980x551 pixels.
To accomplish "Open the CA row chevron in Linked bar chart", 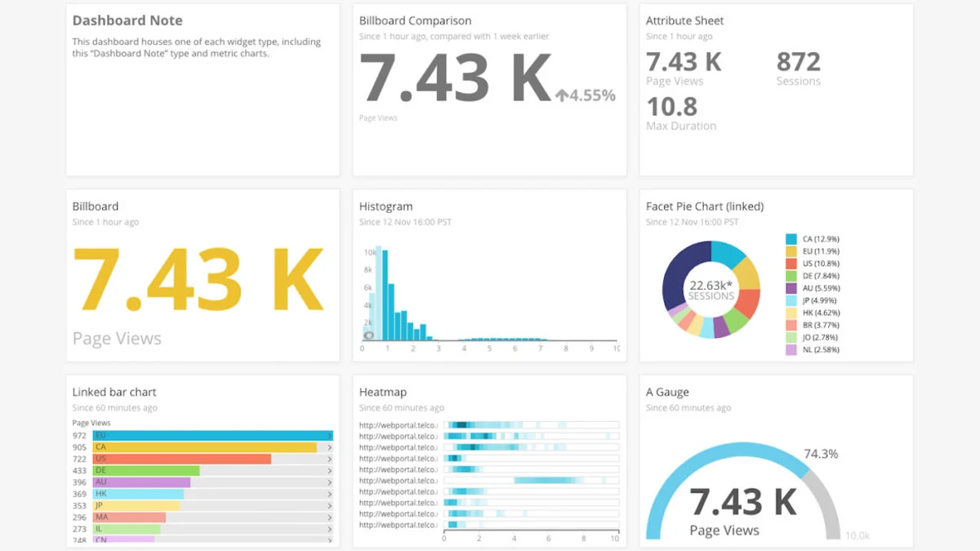I will pos(330,447).
